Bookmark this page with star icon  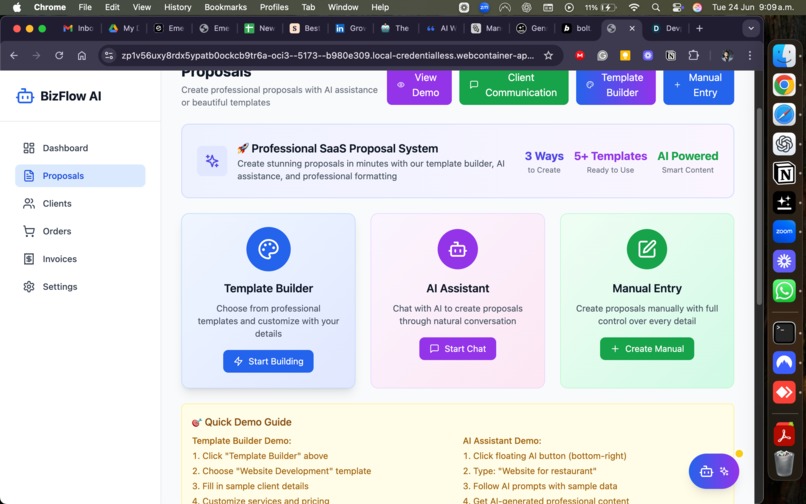[548, 56]
